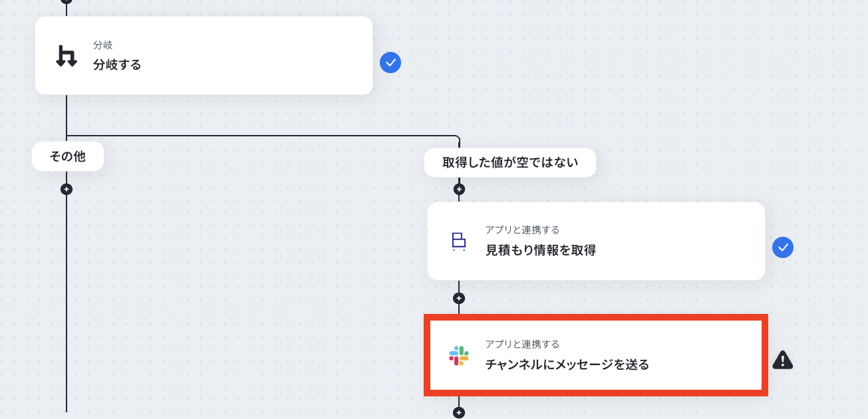Image resolution: width=868 pixels, height=419 pixels.
Task: Click the blue checkmark beside 見積もり情報を取得
Action: (x=783, y=247)
